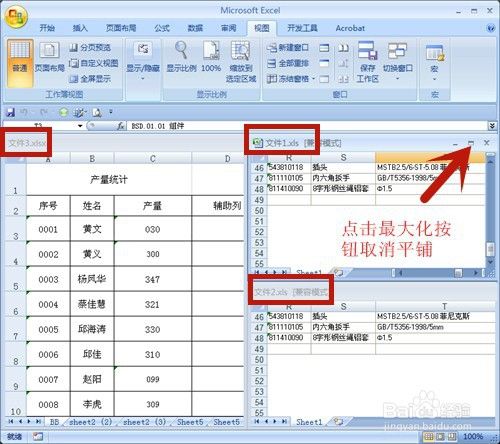Switch to Page Break Preview in status bar
500x444 pixels.
pos(452,436)
